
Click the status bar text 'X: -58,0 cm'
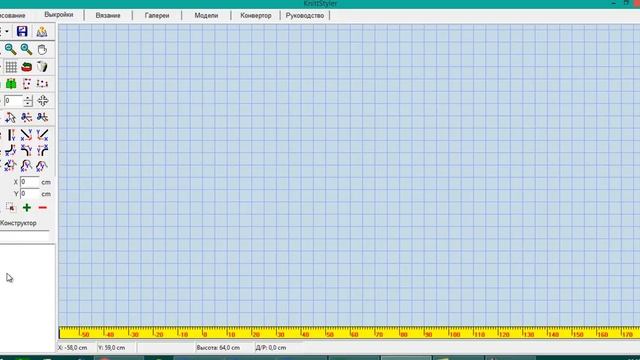[73, 348]
